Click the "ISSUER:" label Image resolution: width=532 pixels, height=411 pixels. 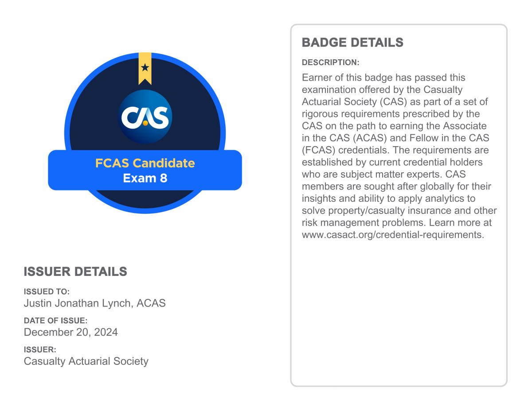coord(40,349)
